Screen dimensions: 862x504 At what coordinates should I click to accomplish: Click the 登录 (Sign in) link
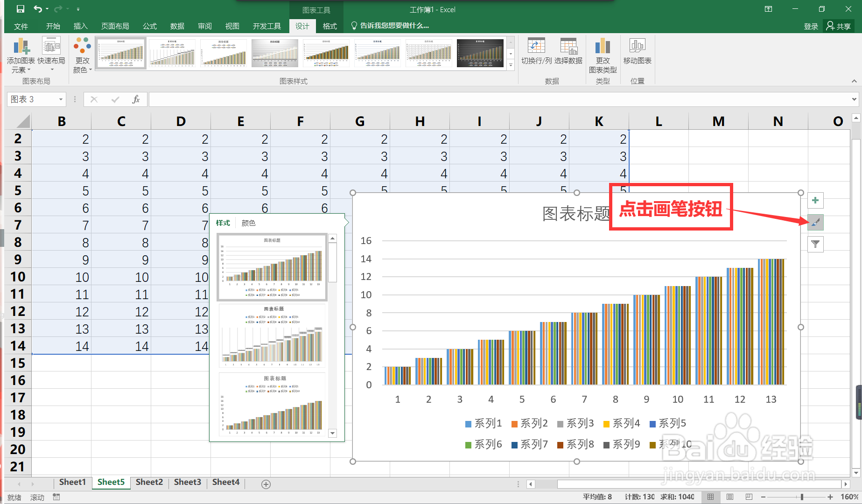(811, 26)
